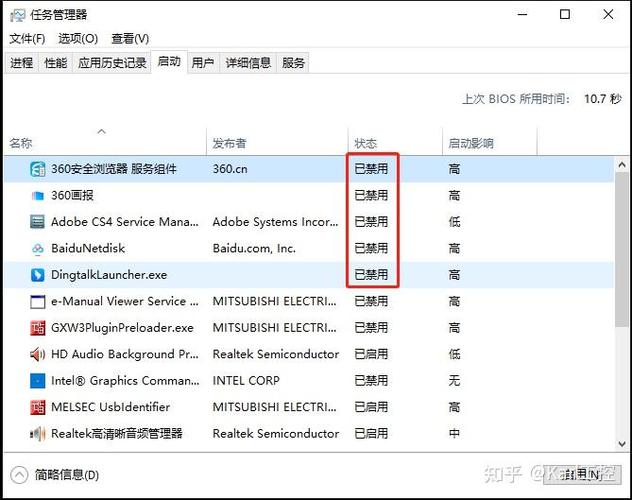632x500 pixels.
Task: Click the 简略信息(D) link
Action: click(x=67, y=475)
